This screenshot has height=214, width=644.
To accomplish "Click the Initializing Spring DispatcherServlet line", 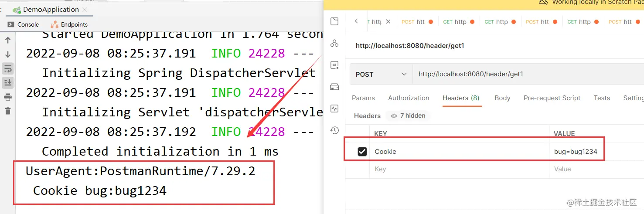I will coord(179,73).
